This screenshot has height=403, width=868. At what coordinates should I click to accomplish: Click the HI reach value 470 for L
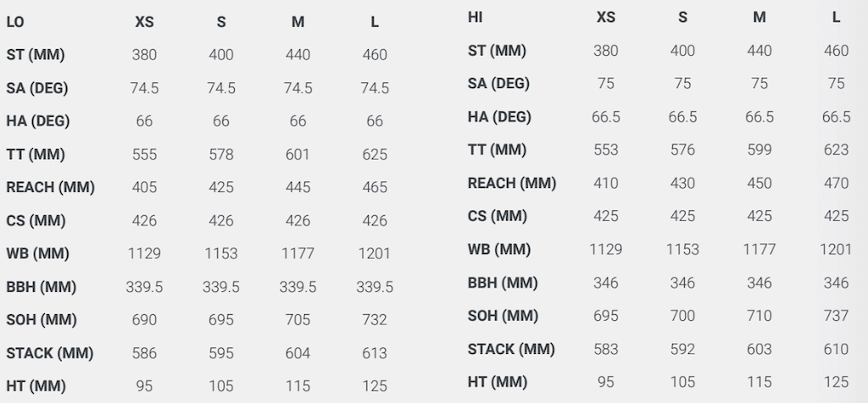(836, 183)
